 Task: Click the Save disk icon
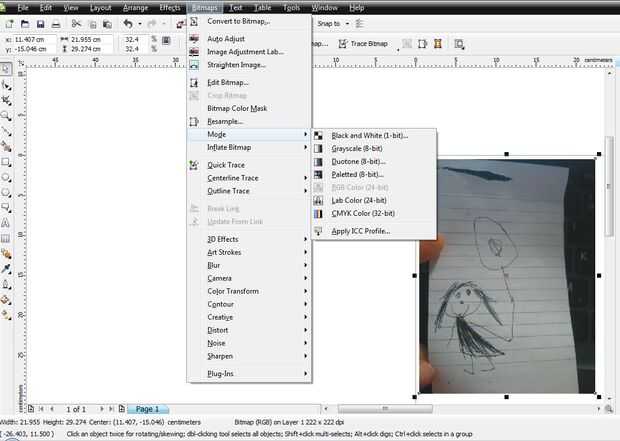(x=40, y=24)
